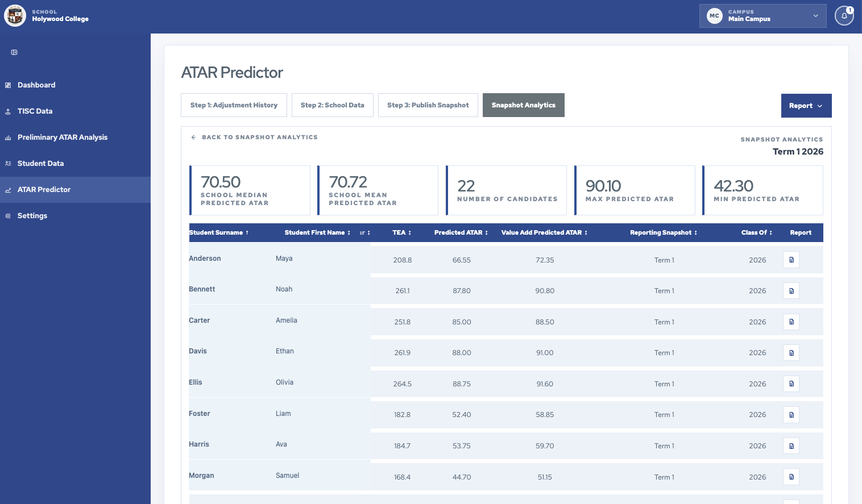Image resolution: width=862 pixels, height=504 pixels.
Task: Open the report document icon for Foster
Action: tap(791, 415)
